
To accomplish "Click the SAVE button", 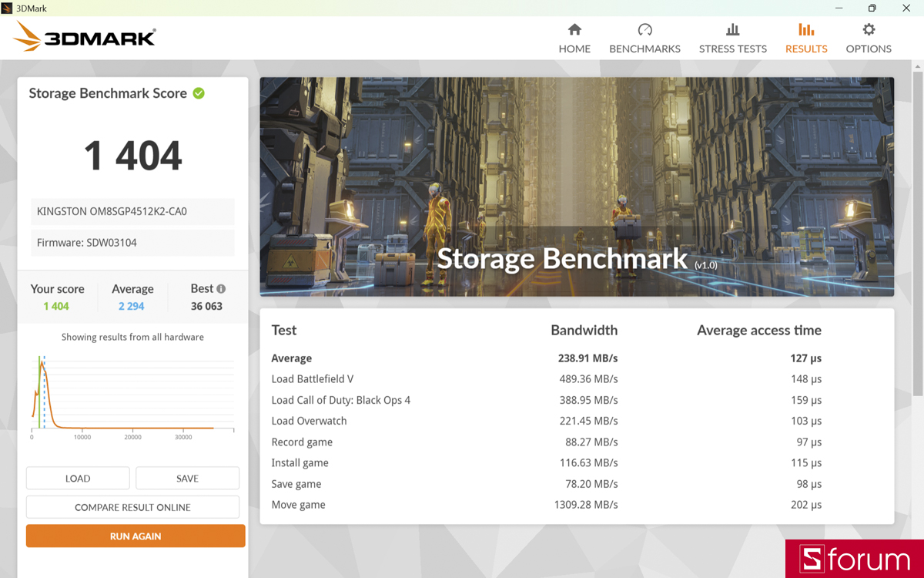I will (x=187, y=479).
